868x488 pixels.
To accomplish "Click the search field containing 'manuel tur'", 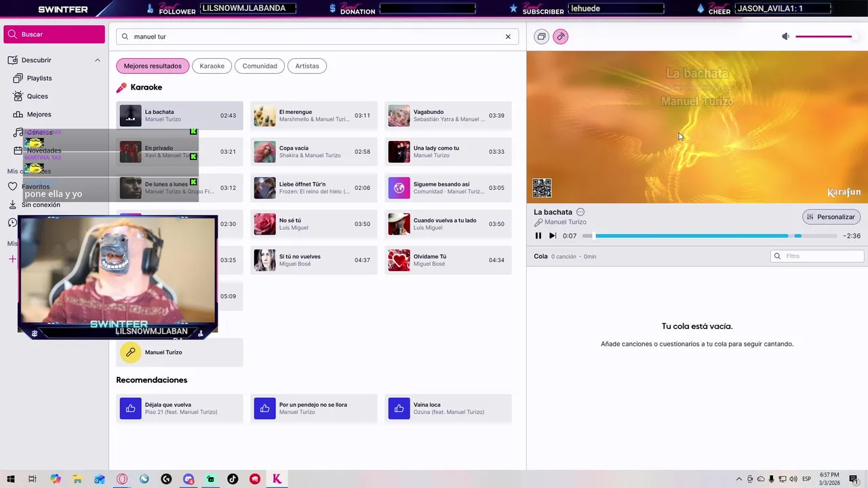I will 317,37.
